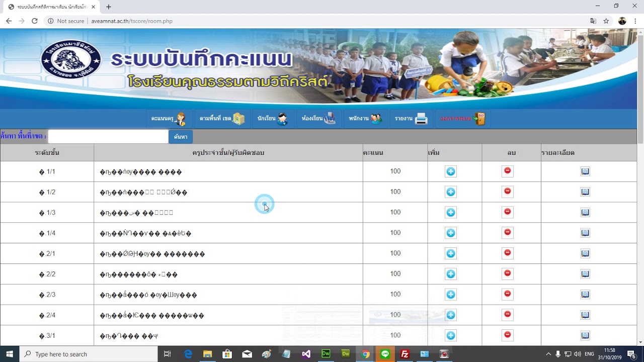The height and width of the screenshot is (362, 644).
Task: Open the details icon for row 2/2
Action: [x=585, y=274]
